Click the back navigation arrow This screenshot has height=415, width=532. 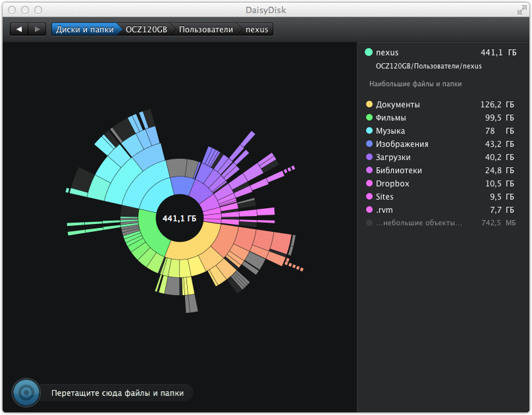pos(19,29)
